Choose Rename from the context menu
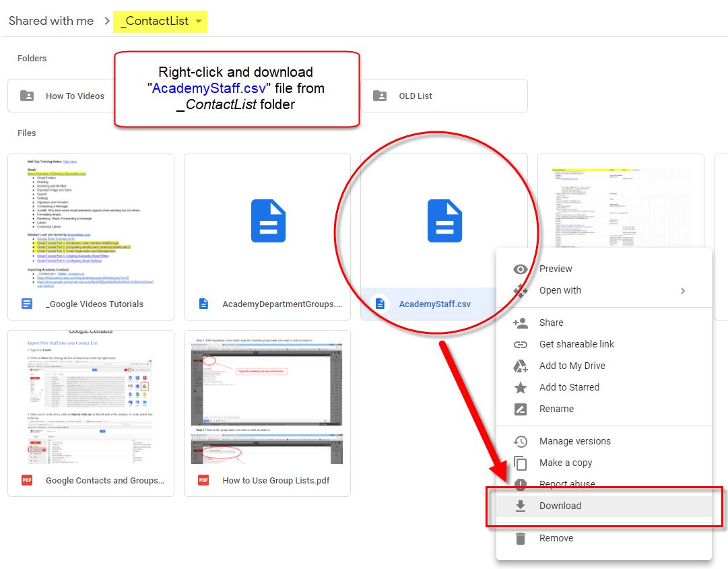 pos(604,409)
